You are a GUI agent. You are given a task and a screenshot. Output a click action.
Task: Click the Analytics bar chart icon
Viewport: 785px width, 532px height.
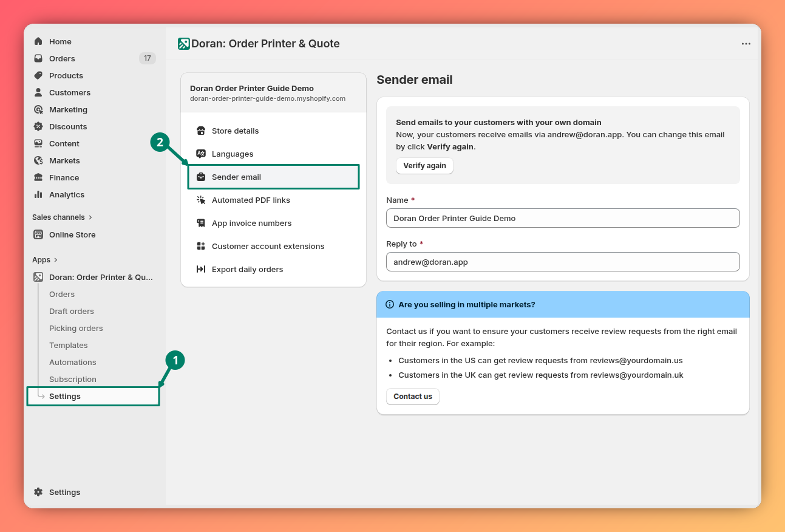coord(38,194)
